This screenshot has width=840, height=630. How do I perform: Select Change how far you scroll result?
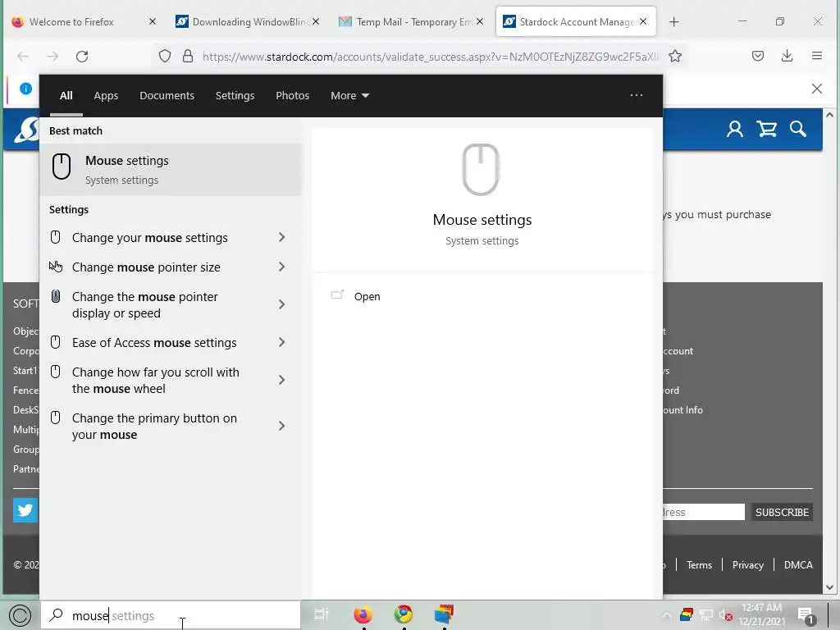click(155, 380)
